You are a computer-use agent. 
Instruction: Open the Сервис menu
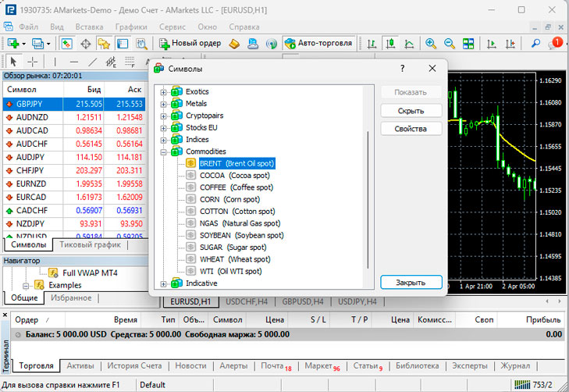pos(172,26)
